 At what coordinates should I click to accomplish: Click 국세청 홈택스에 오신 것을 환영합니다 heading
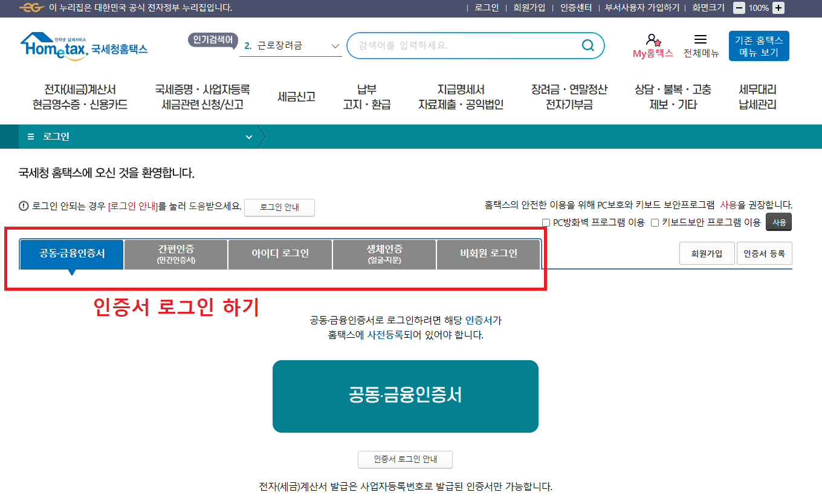[x=107, y=173]
